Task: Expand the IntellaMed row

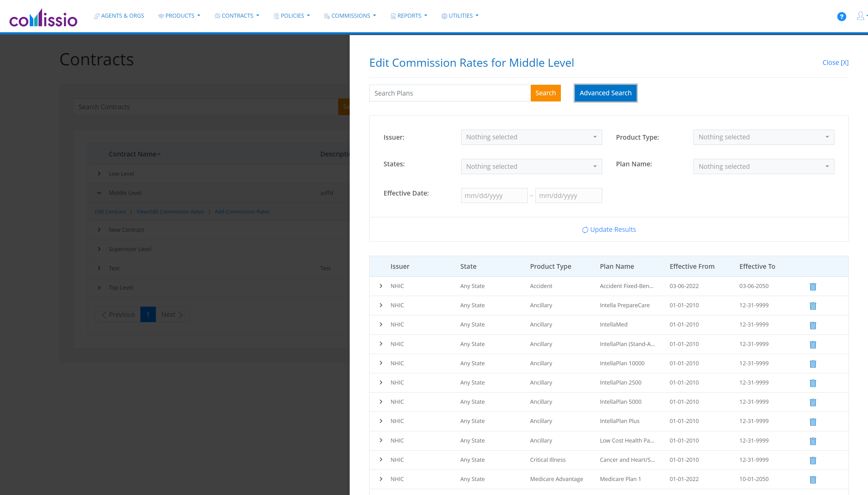Action: pos(381,324)
